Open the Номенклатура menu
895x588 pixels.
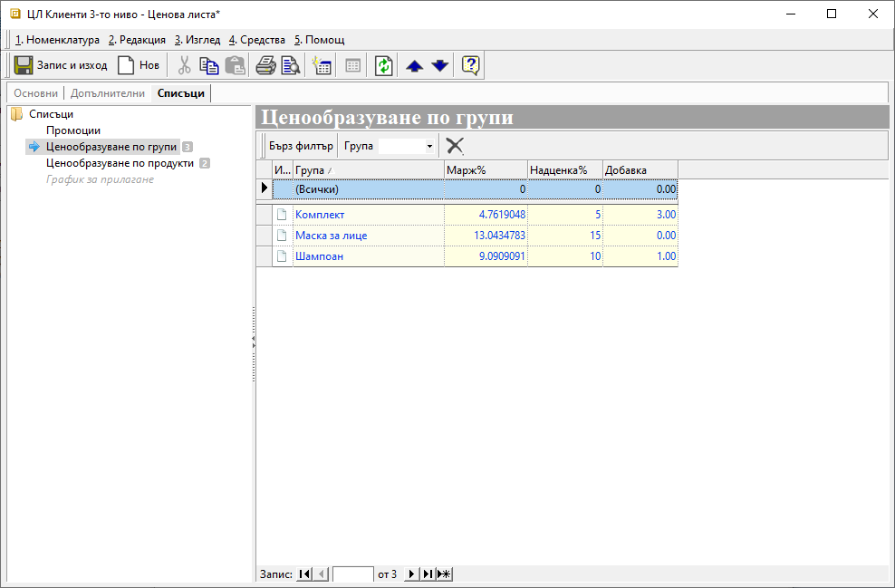tap(57, 40)
